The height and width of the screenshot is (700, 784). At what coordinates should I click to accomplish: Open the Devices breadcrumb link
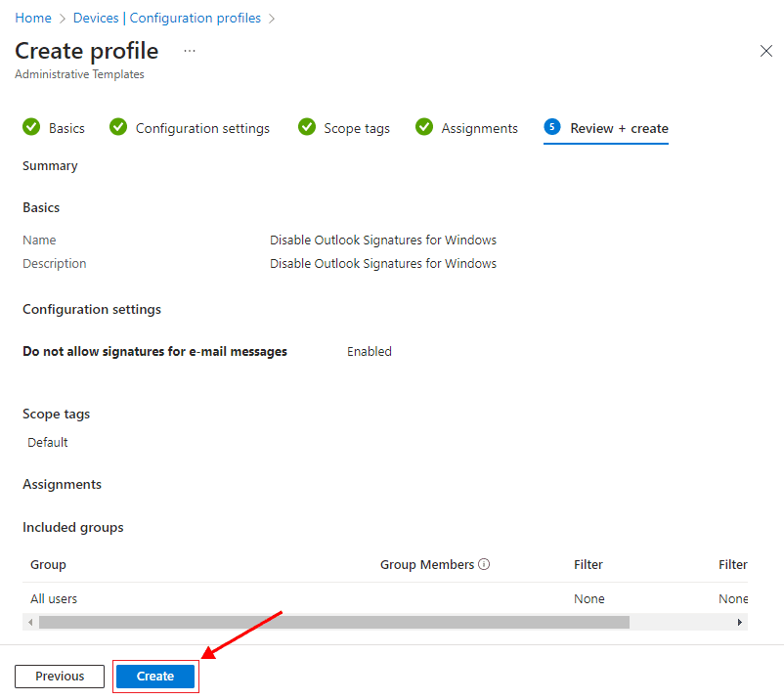96,18
